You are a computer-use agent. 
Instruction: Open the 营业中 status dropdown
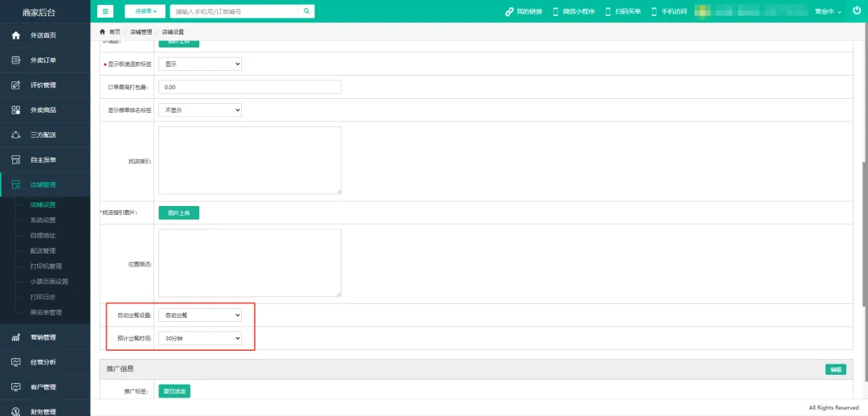pyautogui.click(x=828, y=11)
